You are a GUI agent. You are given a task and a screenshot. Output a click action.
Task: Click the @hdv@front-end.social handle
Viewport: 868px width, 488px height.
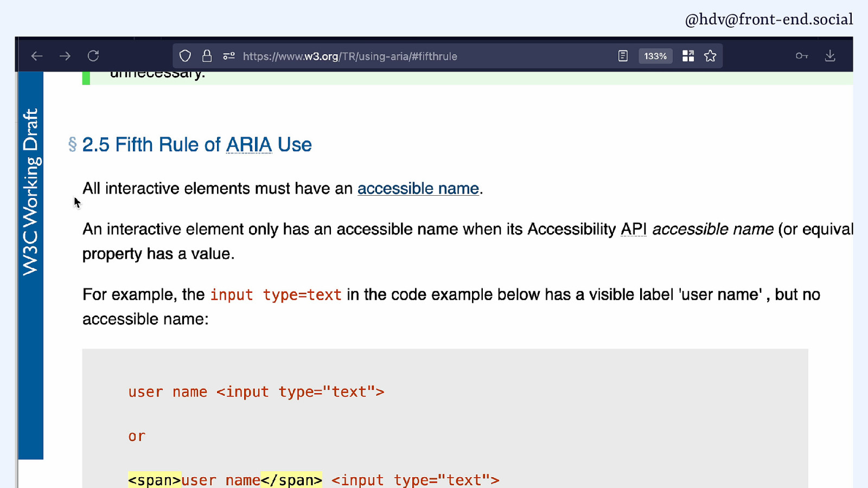tap(769, 20)
